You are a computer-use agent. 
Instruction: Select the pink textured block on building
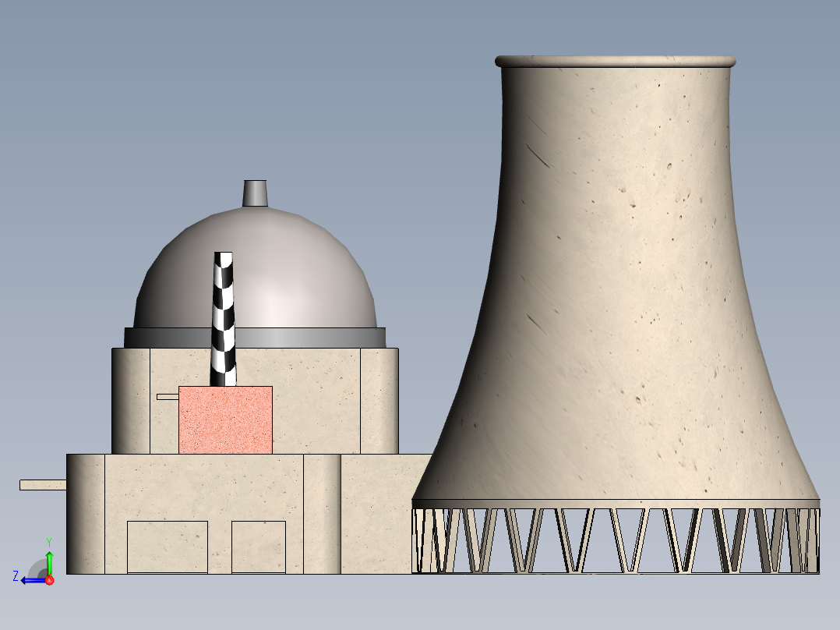(225, 419)
